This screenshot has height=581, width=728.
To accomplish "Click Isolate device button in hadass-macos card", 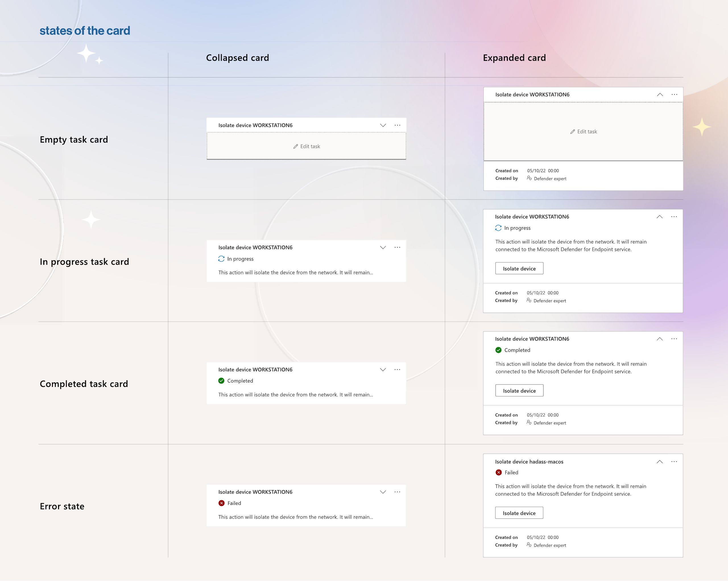I will pos(519,513).
